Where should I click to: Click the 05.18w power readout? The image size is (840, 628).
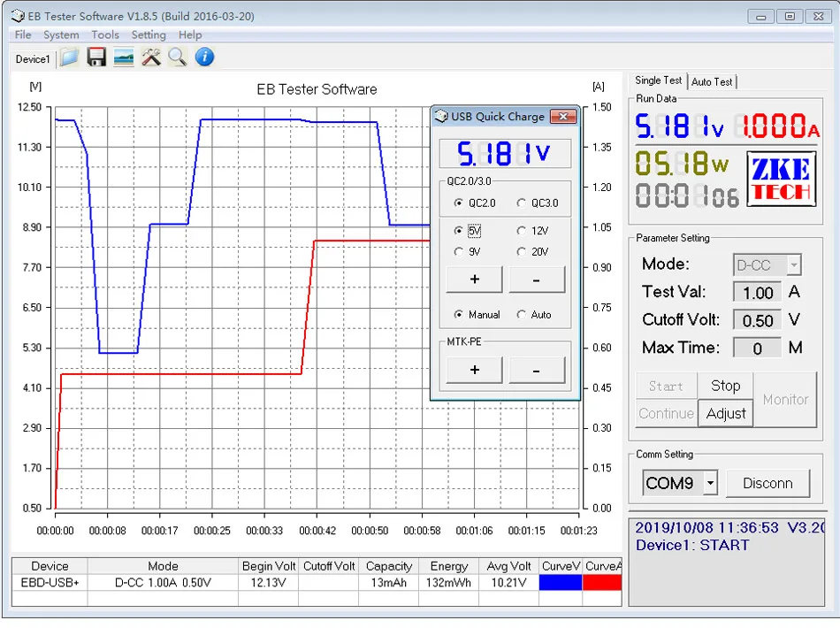click(682, 164)
